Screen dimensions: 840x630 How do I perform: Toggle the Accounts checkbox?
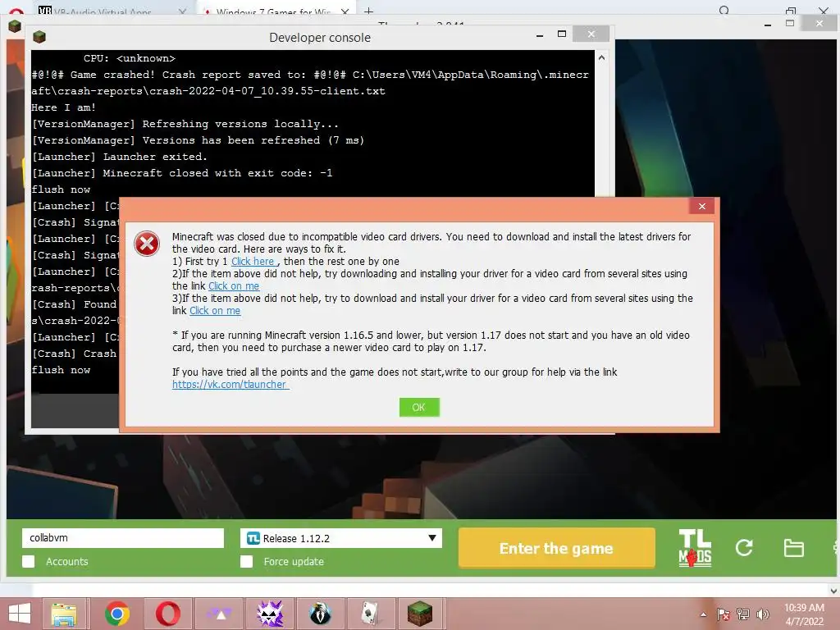point(29,561)
